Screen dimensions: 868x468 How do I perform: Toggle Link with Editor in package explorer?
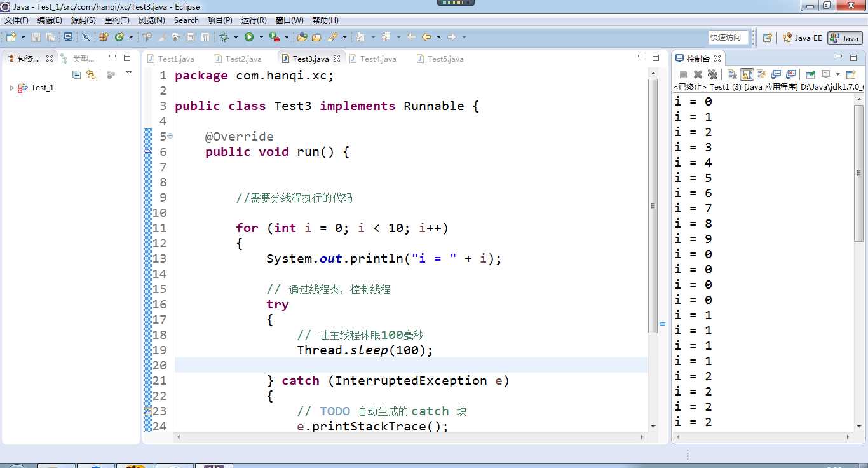91,74
